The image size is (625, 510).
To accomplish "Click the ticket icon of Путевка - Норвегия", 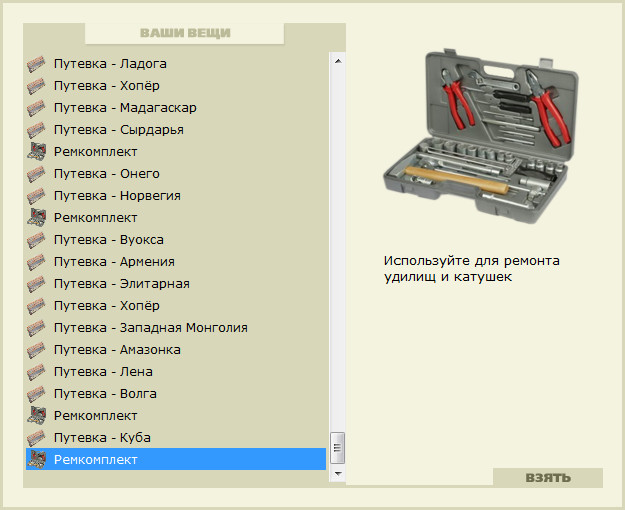I will point(36,196).
